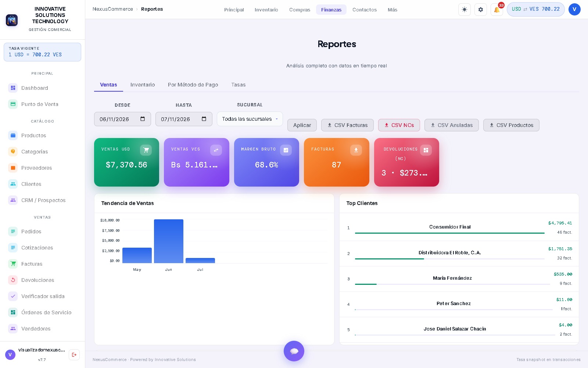This screenshot has width=588, height=368.
Task: Switch to Tasas report tab
Action: [239, 85]
